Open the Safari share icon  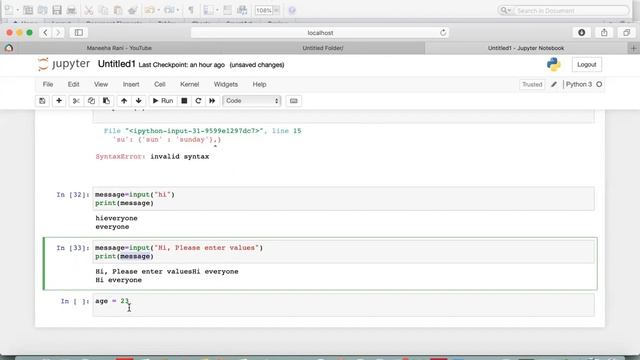(604, 33)
